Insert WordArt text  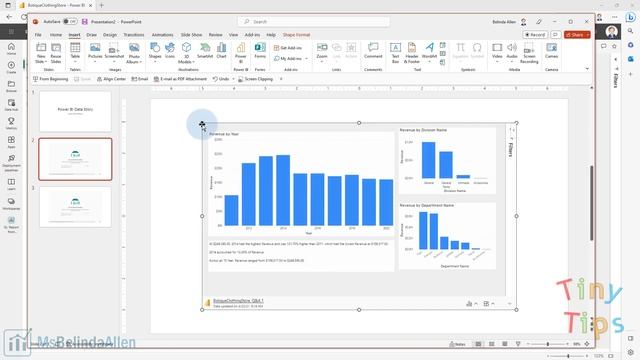[429, 52]
